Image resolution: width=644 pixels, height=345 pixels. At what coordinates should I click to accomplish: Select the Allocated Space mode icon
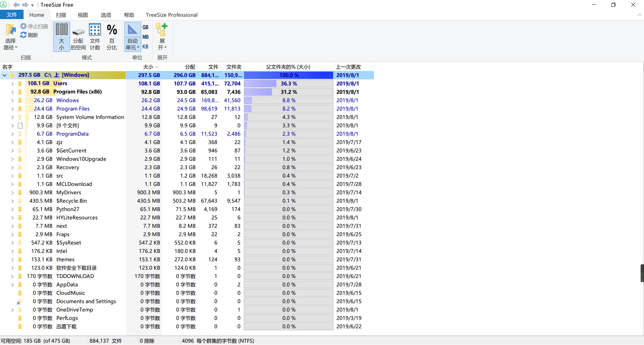pyautogui.click(x=78, y=32)
